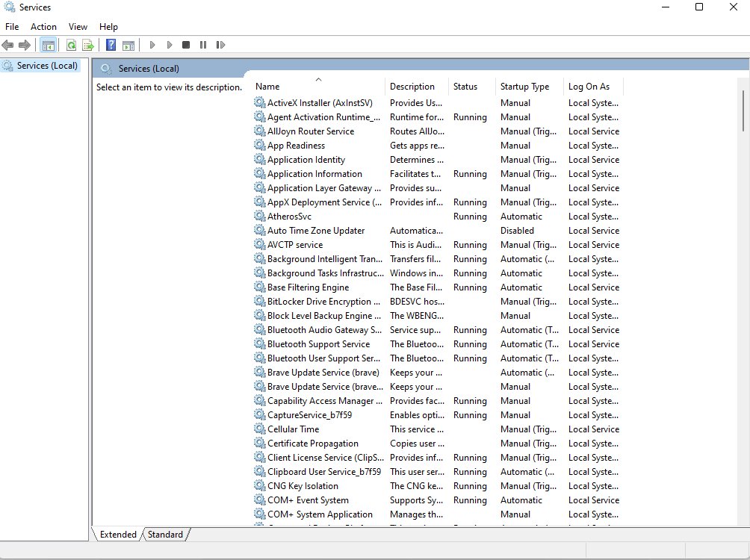Click the Refresh toolbar icon

pos(71,45)
